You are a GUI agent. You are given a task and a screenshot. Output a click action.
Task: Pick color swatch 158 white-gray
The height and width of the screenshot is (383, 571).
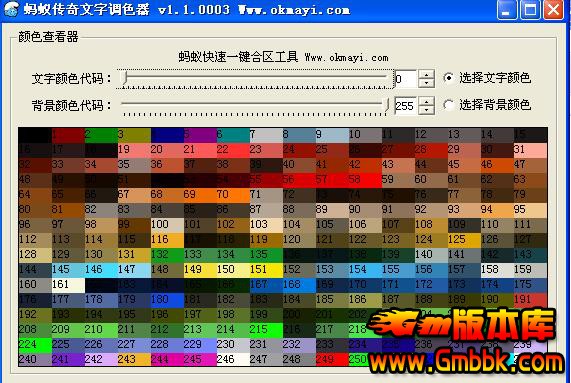(x=497, y=270)
